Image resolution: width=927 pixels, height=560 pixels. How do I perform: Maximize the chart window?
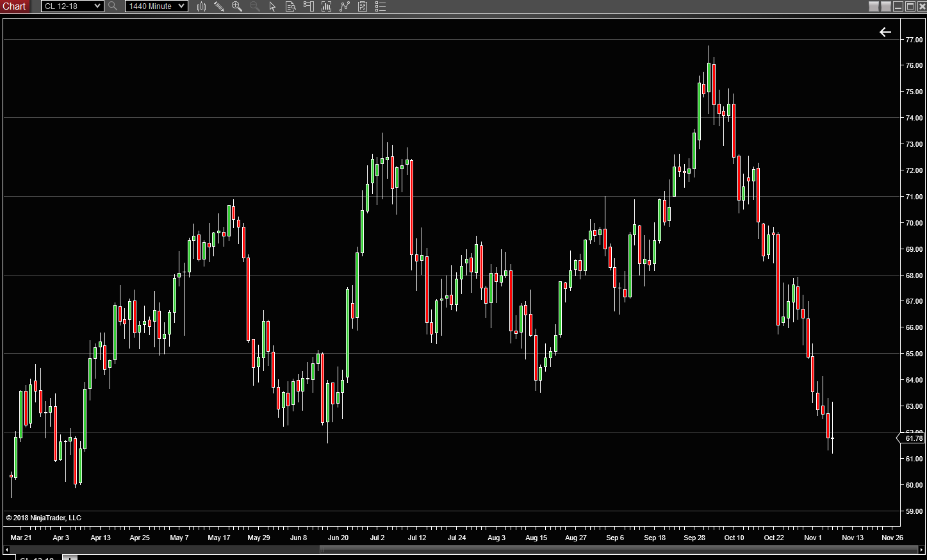(x=910, y=6)
